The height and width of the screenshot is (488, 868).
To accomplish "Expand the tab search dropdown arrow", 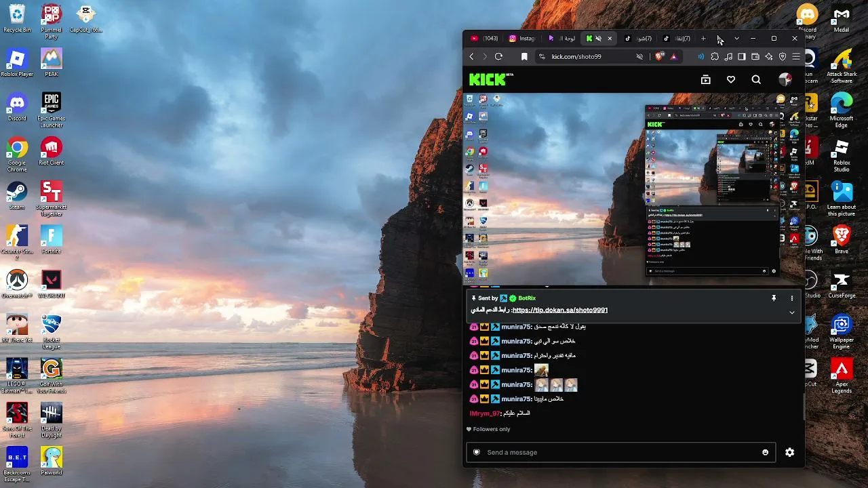I will [736, 39].
